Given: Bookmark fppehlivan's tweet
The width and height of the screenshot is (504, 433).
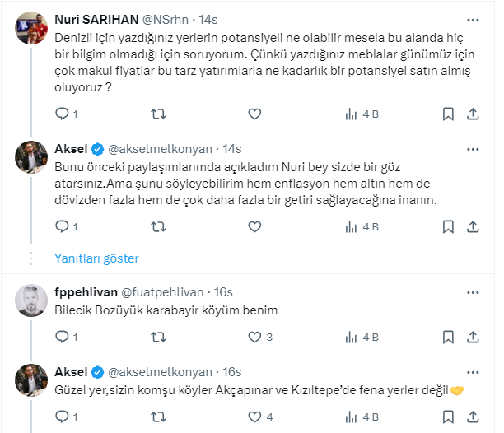Looking at the screenshot, I should tap(448, 337).
